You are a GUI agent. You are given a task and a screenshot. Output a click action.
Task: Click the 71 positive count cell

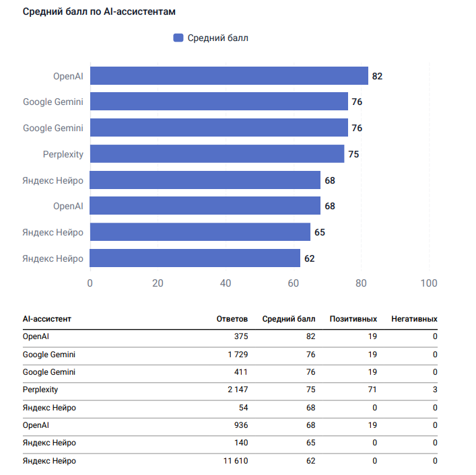coord(372,390)
